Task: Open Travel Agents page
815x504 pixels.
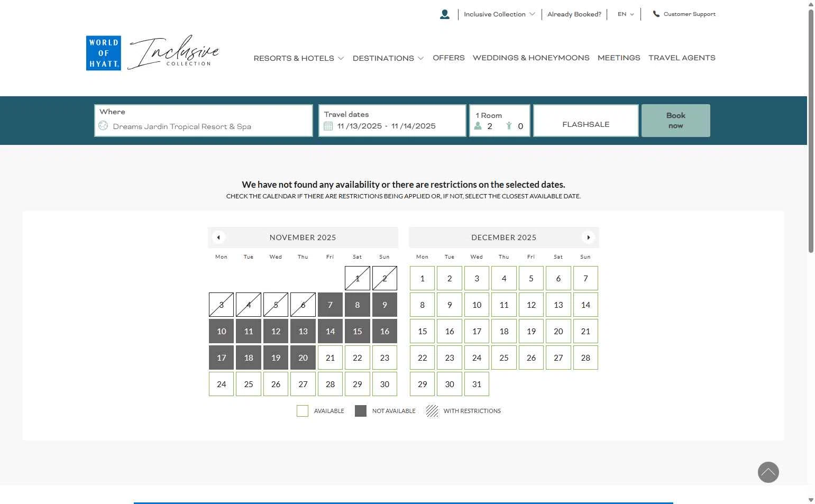Action: point(682,58)
